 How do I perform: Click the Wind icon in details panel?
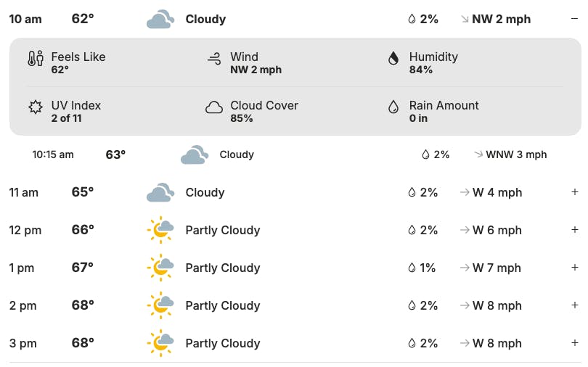pyautogui.click(x=214, y=59)
